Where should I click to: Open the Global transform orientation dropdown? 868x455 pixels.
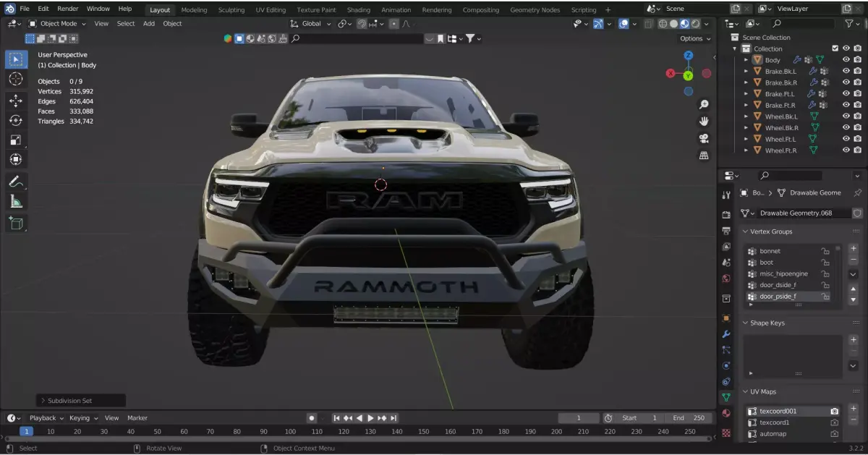point(311,24)
